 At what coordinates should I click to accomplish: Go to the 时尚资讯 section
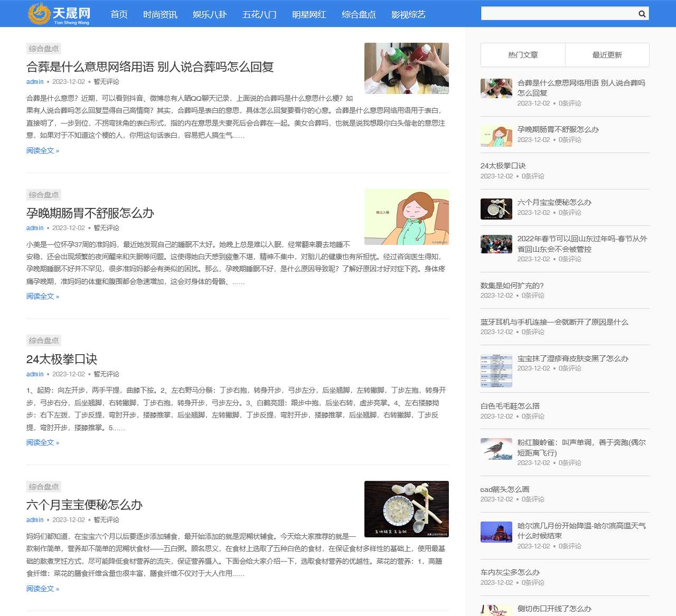click(160, 14)
